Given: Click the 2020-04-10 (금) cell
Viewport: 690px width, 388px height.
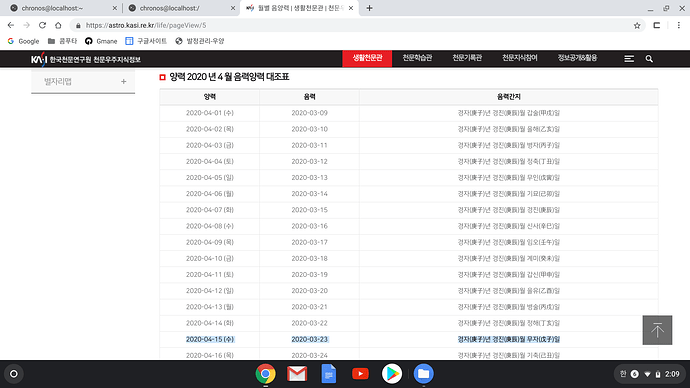Looking at the screenshot, I should 209,258.
